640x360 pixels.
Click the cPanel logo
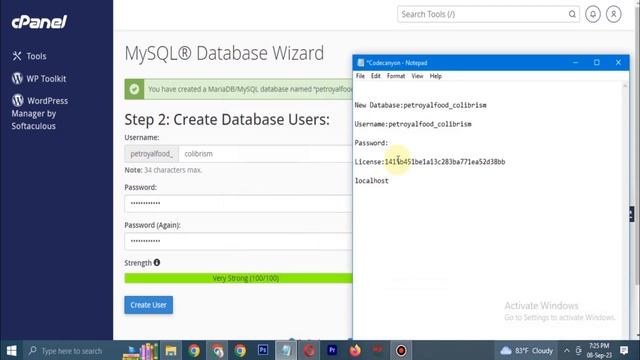pos(39,22)
